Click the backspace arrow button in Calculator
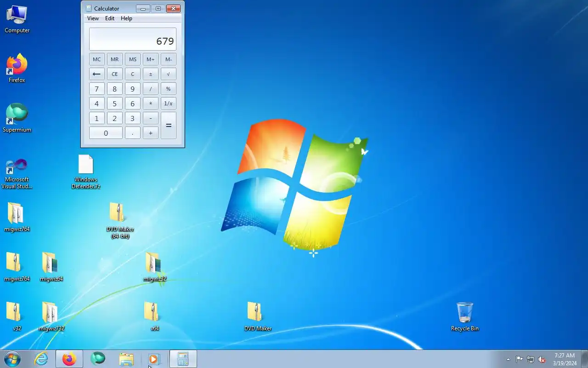Viewport: 588px width, 368px height. [96, 74]
